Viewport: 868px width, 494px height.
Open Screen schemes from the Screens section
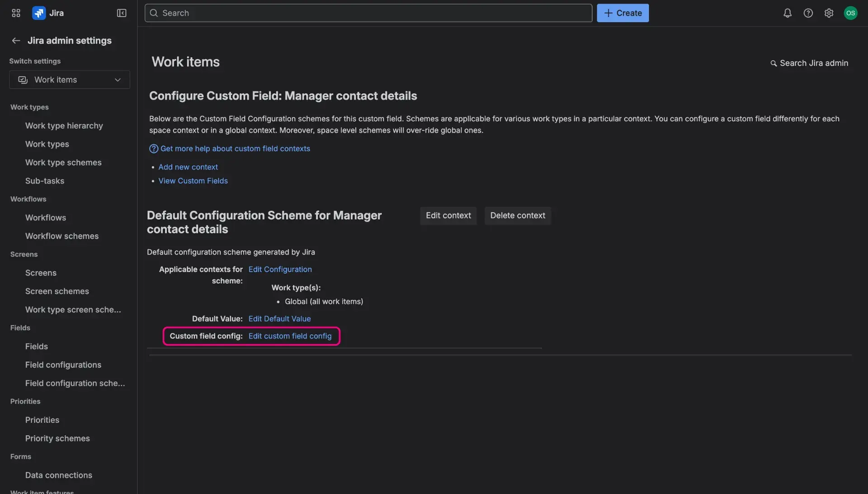(57, 291)
